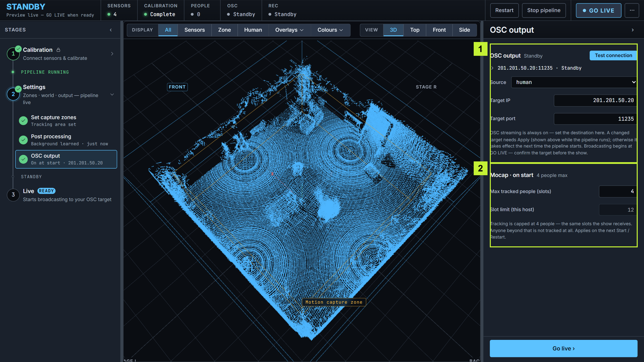
Task: Click the READY badge beside Live
Action: [x=46, y=191]
